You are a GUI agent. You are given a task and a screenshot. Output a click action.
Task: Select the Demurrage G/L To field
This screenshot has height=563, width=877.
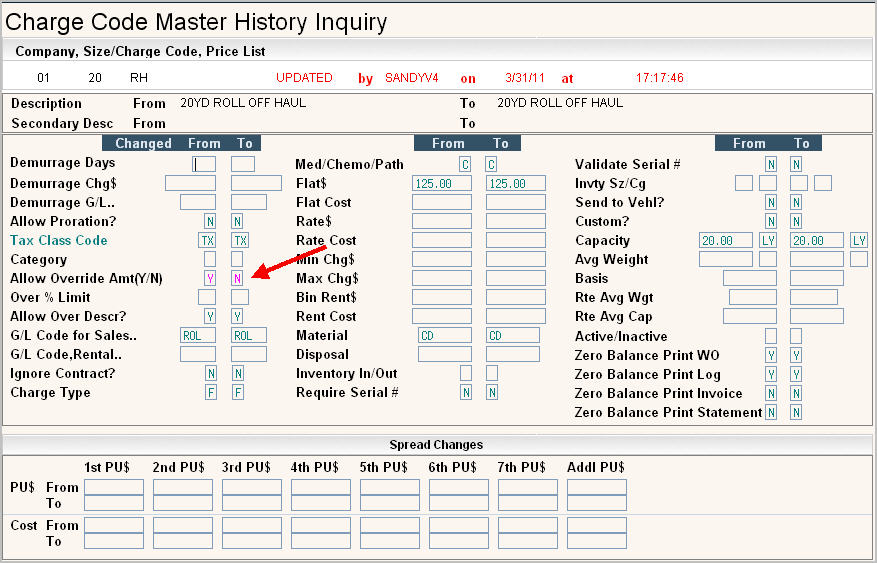tap(249, 202)
